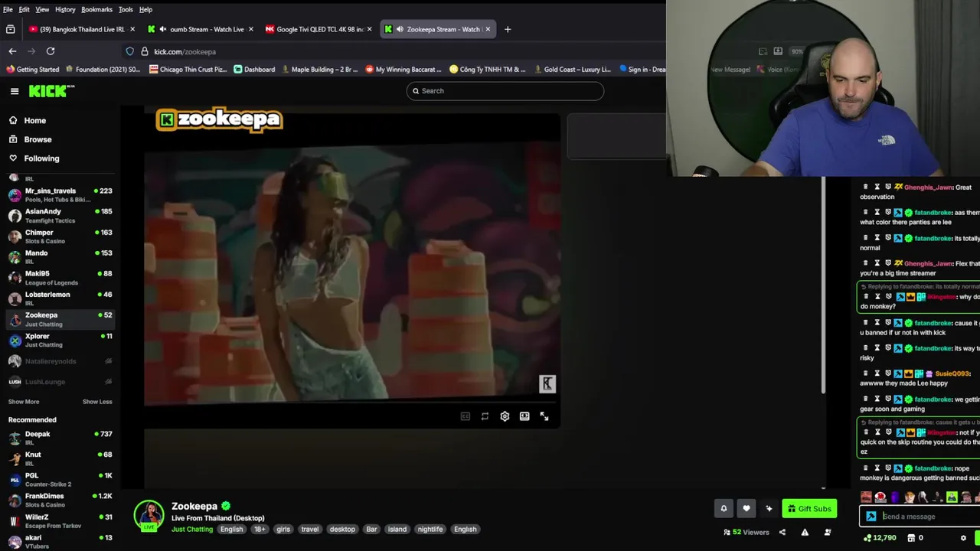This screenshot has height=551, width=980.
Task: Open the chat shop icon
Action: [912, 538]
